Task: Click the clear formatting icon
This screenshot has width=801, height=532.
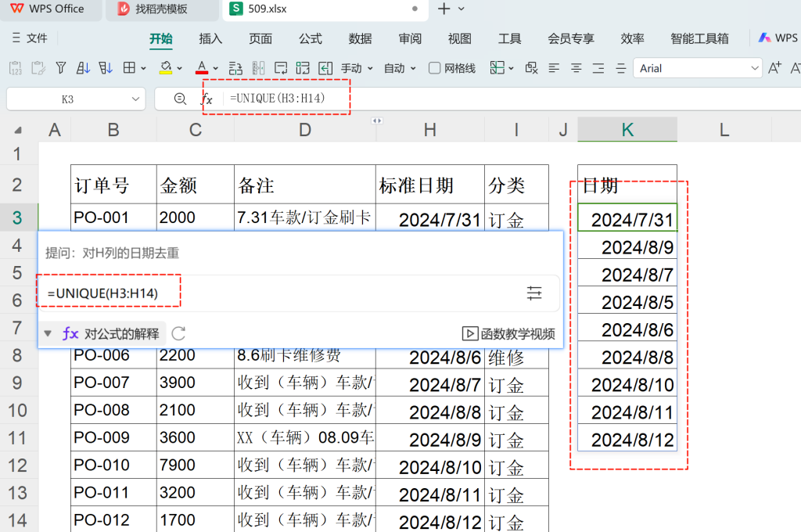Action: tap(531, 68)
